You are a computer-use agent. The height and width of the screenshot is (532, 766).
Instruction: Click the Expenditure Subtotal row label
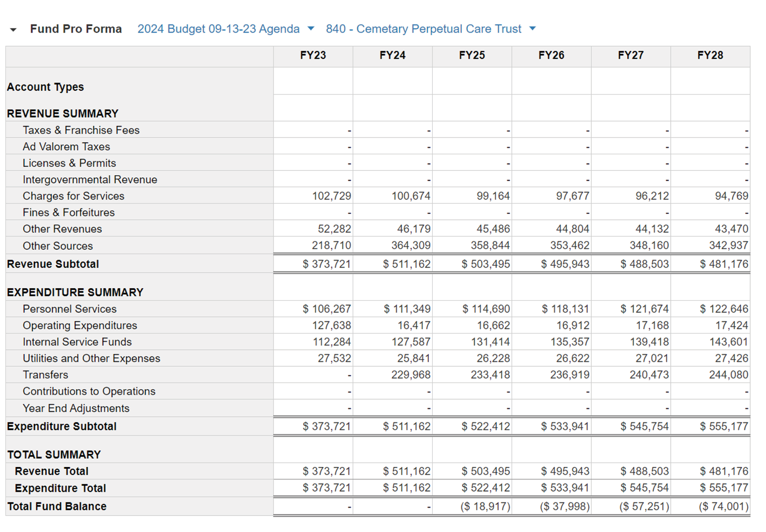61,426
